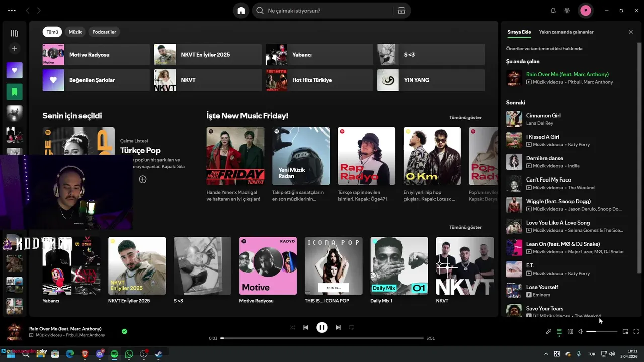Image resolution: width=644 pixels, height=362 pixels.
Task: Open notifications bell
Action: click(553, 11)
